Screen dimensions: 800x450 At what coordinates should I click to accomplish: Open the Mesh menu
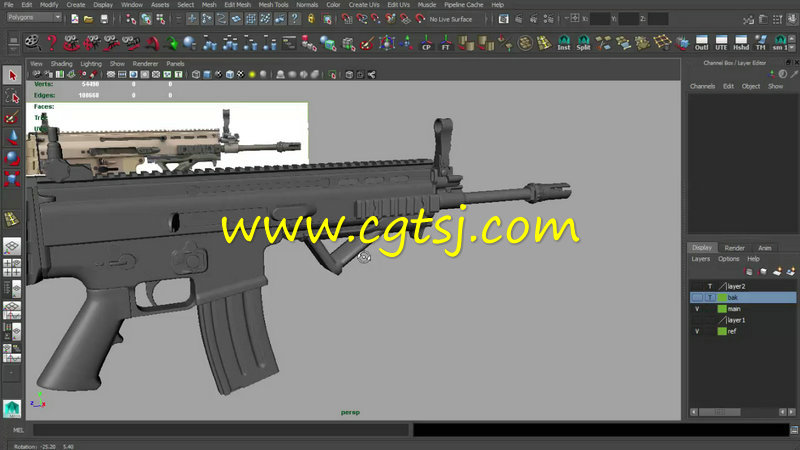(x=209, y=5)
